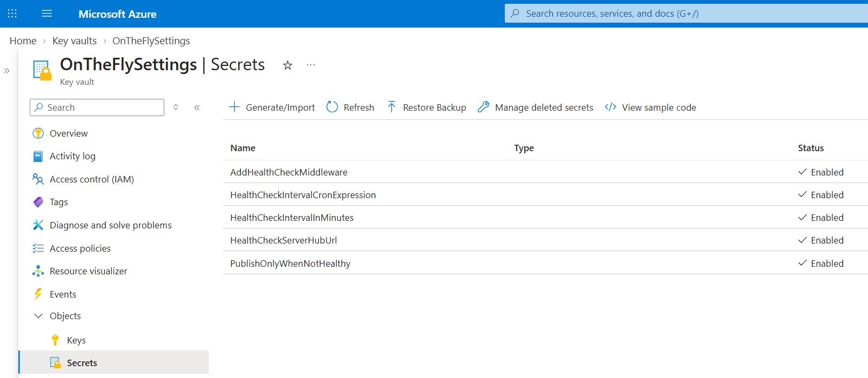
Task: Open HealthCheckIntervalInMinutes secret
Action: [292, 218]
